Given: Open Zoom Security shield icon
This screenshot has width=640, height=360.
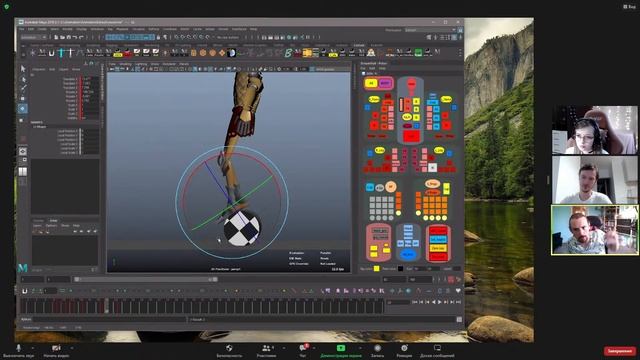Looking at the screenshot, I should 229,348.
